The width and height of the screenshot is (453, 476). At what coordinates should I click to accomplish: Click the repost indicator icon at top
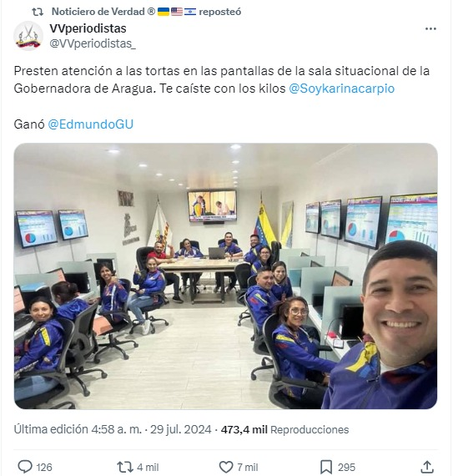tap(38, 12)
